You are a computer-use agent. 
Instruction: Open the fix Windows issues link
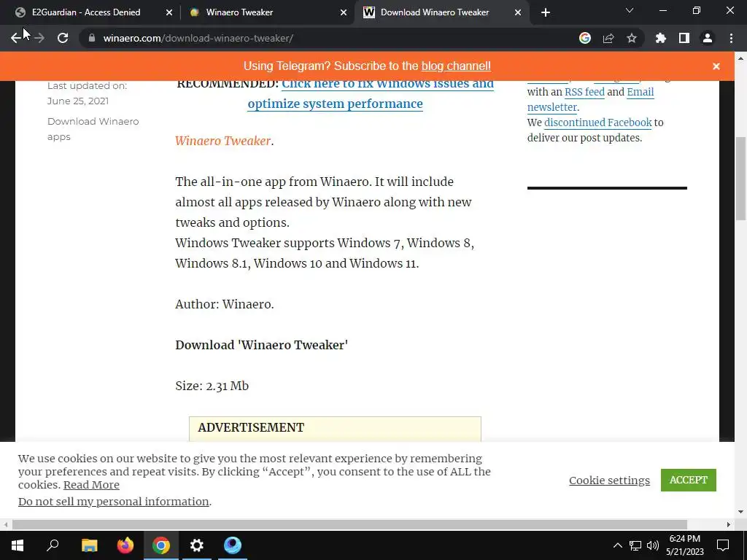[387, 85]
